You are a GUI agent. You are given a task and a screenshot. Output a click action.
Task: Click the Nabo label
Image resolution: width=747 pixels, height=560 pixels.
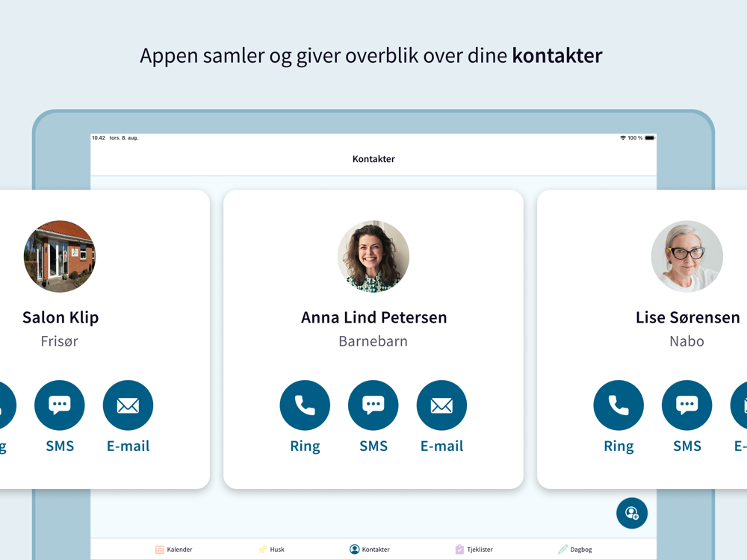click(x=686, y=341)
